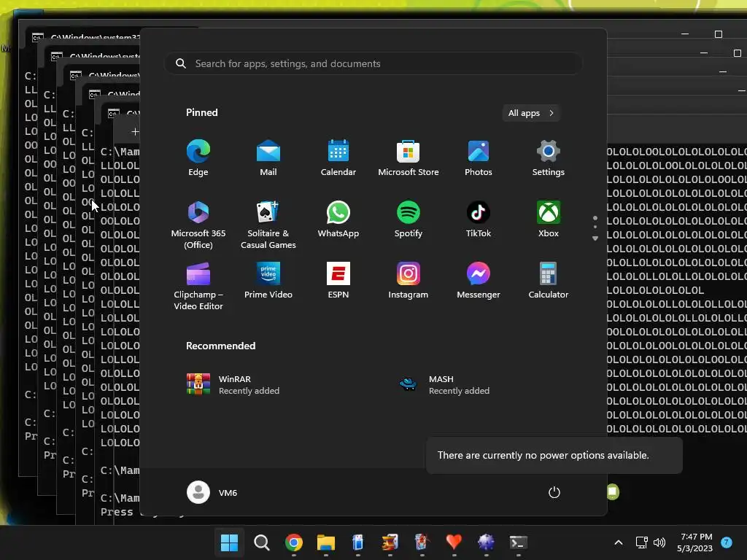747x560 pixels.
Task: Launch Instagram
Action: [409, 281]
